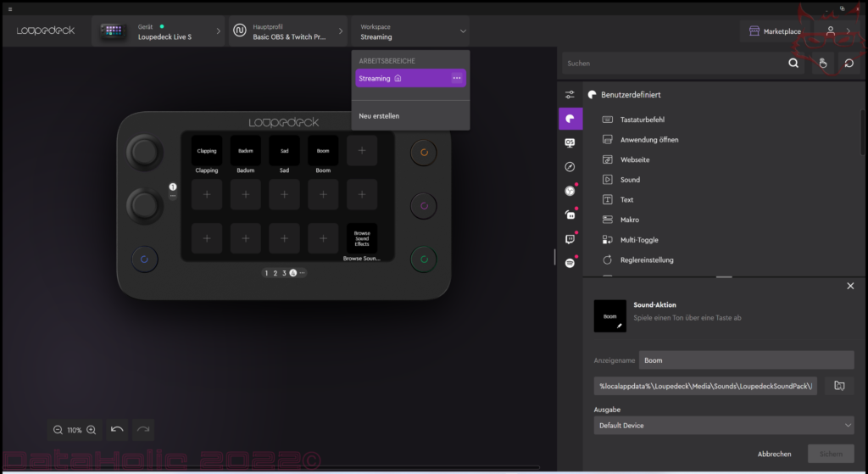
Task: Open the hamburger menu at top left
Action: coord(10,9)
